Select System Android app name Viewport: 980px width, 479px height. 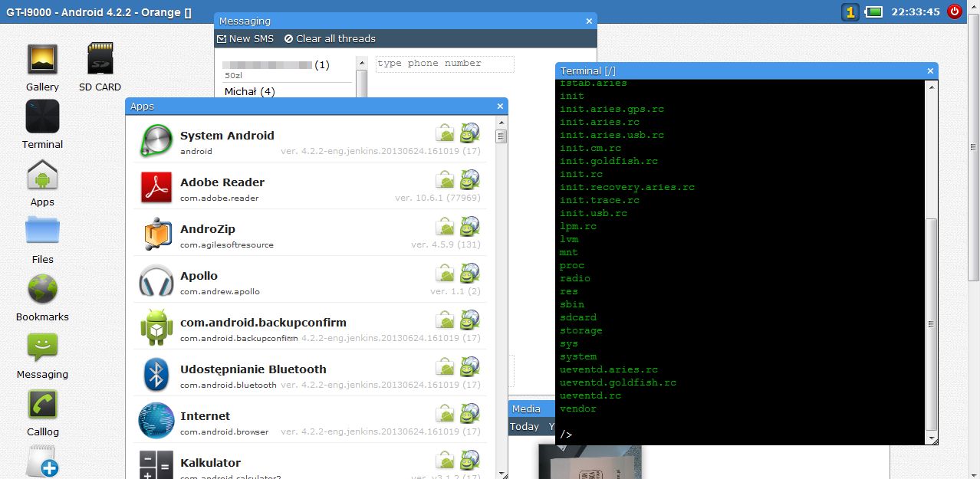[x=227, y=136]
